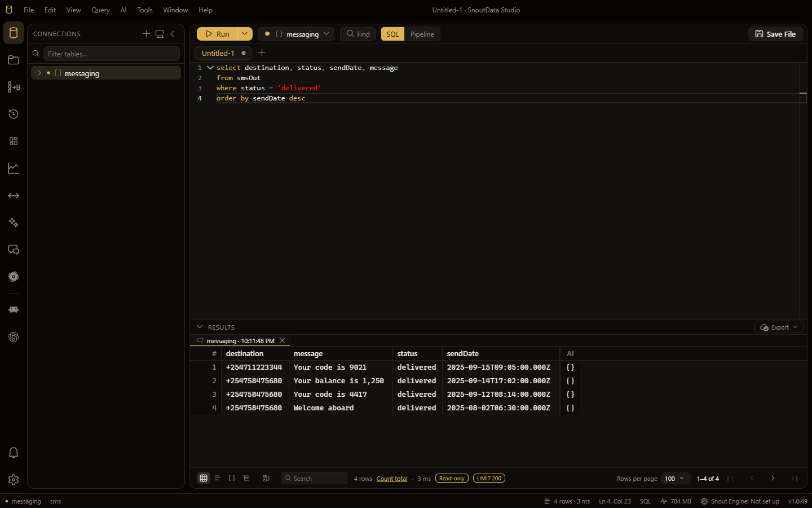Click the Save File button
This screenshot has width=812, height=508.
pyautogui.click(x=775, y=34)
